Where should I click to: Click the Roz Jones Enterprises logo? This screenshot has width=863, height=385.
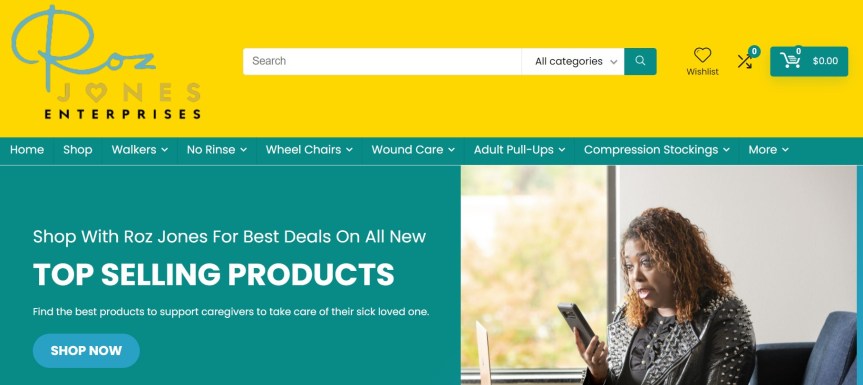point(106,63)
